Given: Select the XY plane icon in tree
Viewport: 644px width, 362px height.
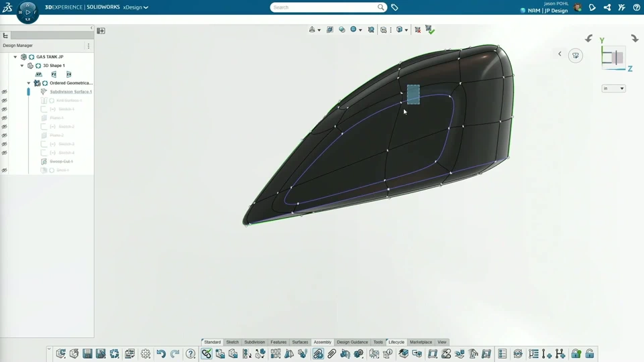Looking at the screenshot, I should (39, 74).
